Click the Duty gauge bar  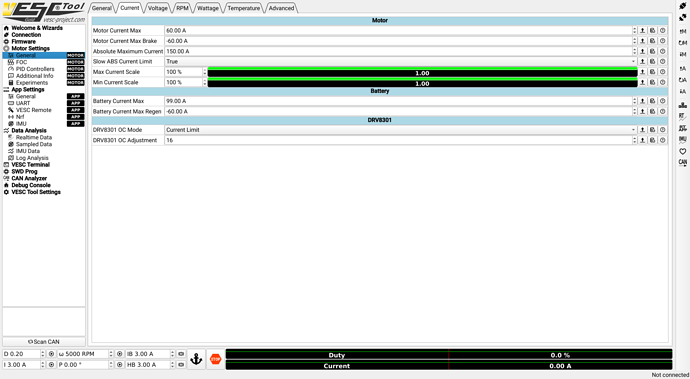point(449,355)
